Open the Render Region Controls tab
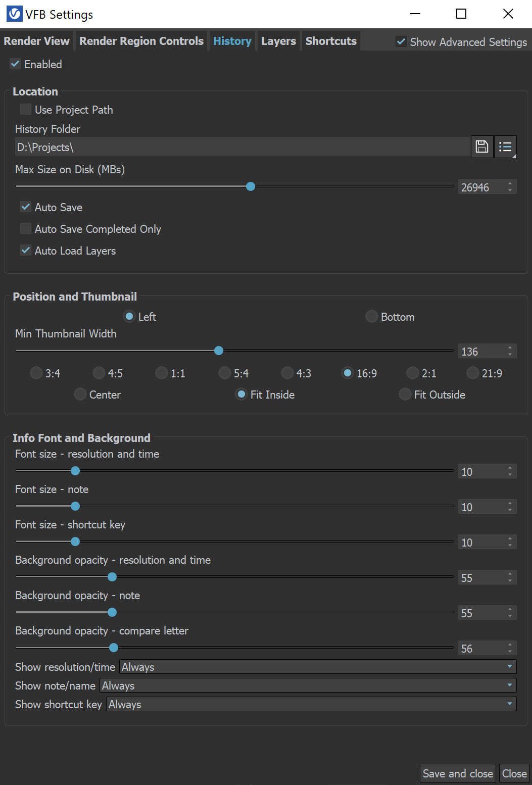The image size is (532, 785). click(141, 41)
